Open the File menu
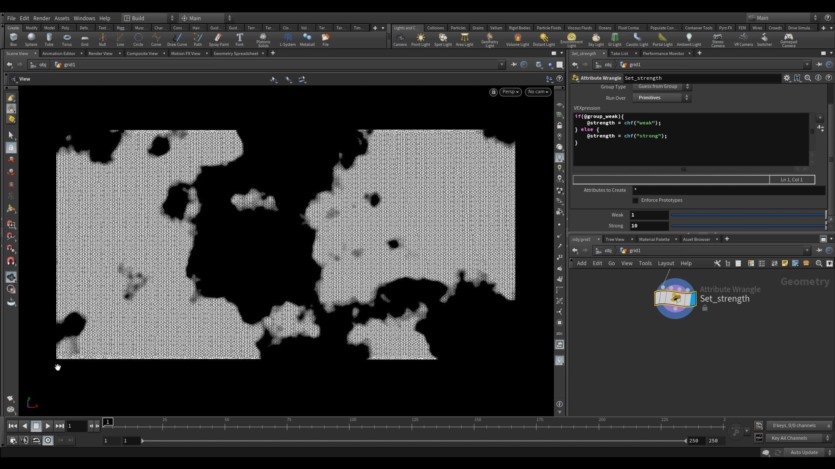The image size is (835, 469). point(11,18)
